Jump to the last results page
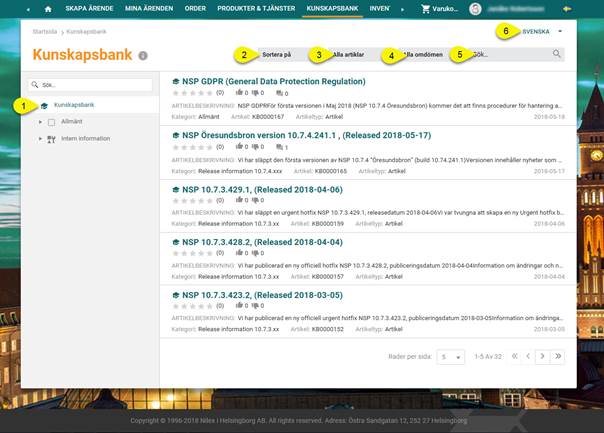 (x=557, y=356)
